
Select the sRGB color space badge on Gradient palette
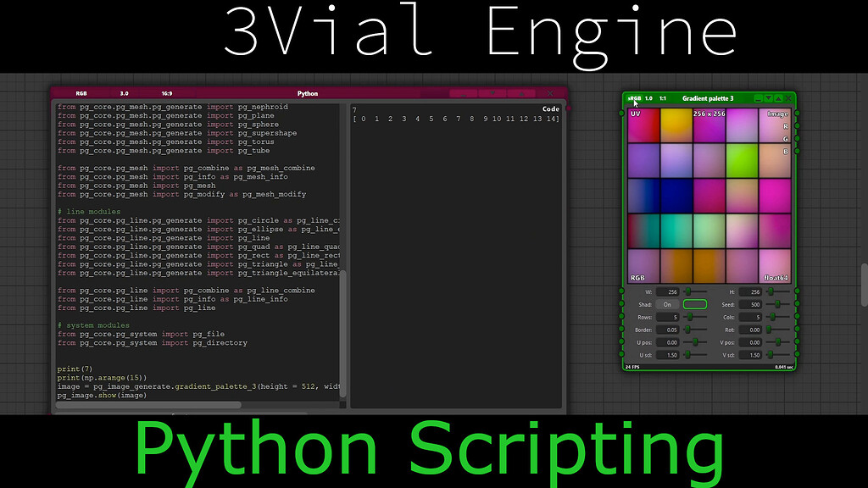635,97
